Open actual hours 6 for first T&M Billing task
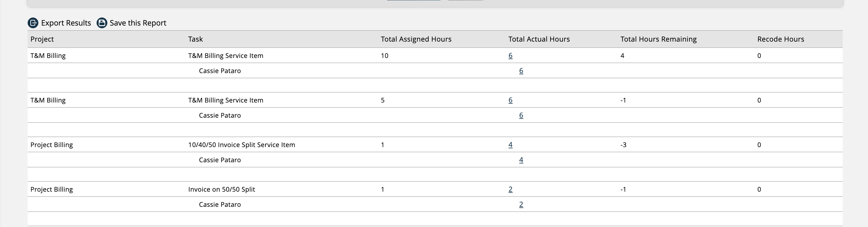 tap(510, 56)
